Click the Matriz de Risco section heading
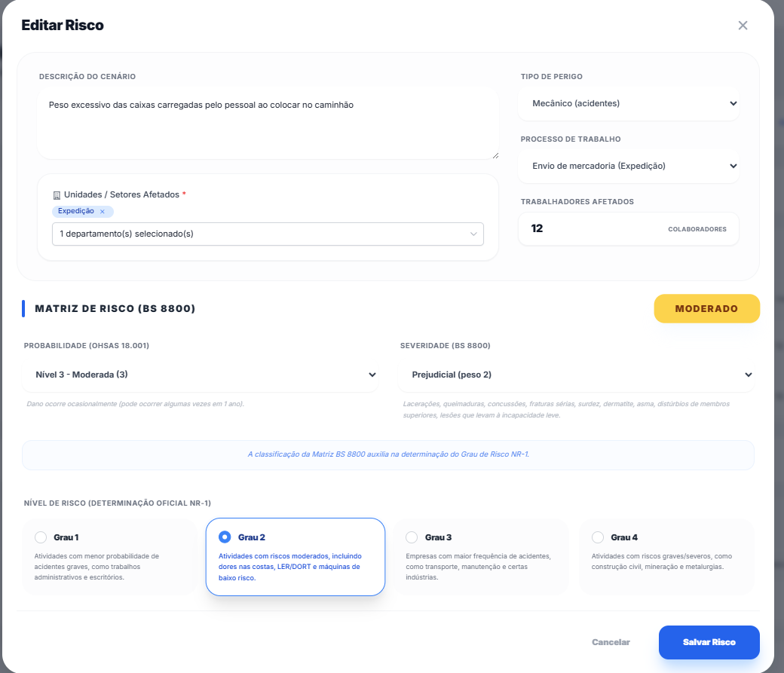This screenshot has height=673, width=784. 115,308
